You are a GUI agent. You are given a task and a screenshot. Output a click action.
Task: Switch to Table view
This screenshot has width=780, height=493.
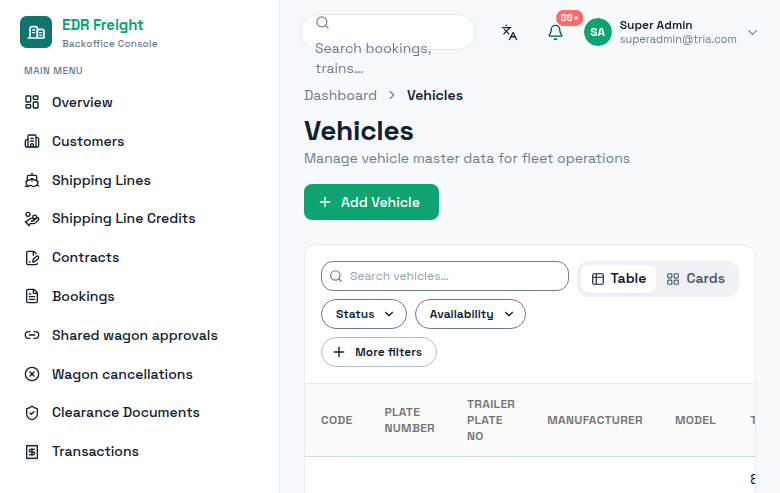pyautogui.click(x=618, y=279)
